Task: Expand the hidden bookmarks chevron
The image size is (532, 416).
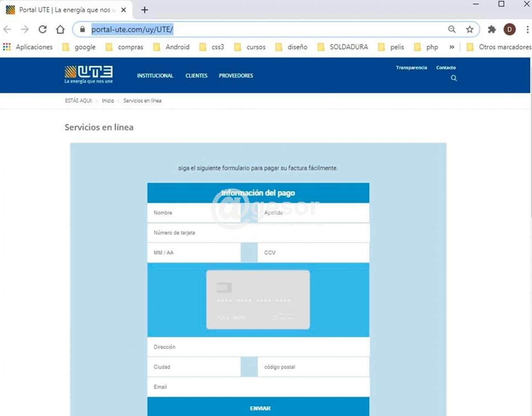Action: (452, 47)
